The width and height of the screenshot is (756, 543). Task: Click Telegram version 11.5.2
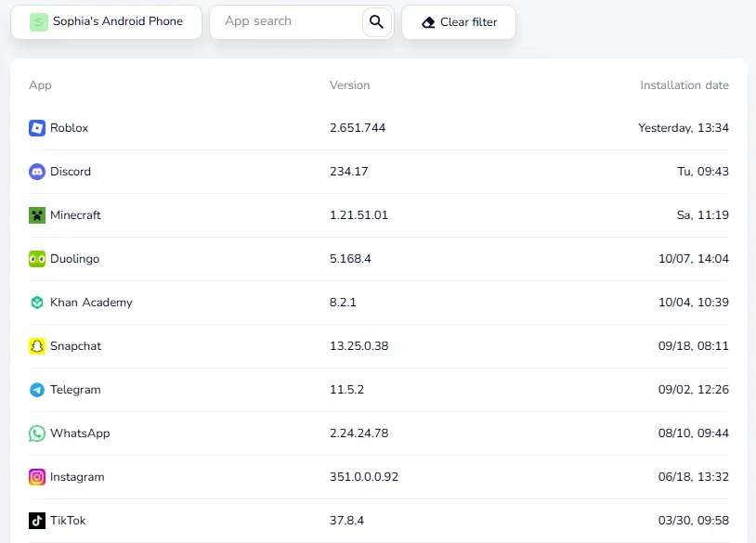[x=346, y=390]
